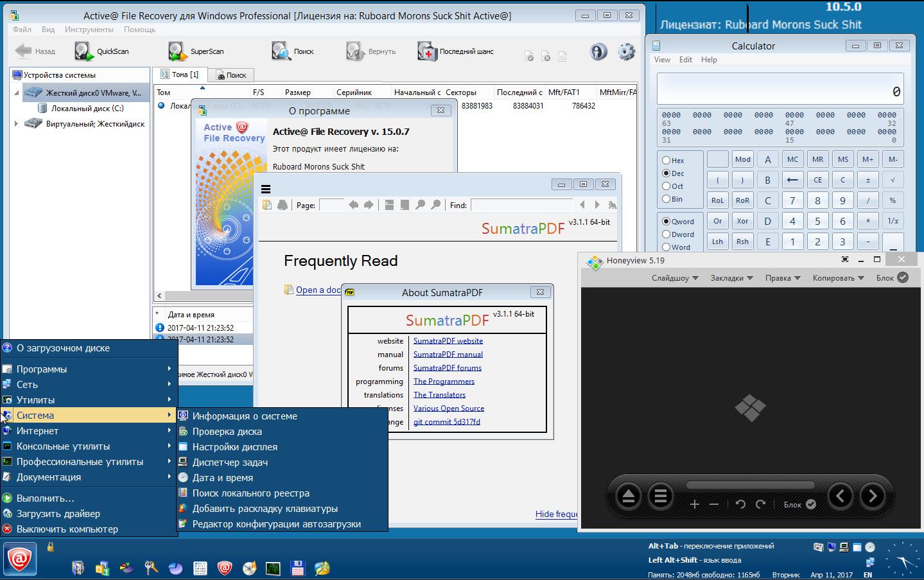
Task: Click the Calculator CE button
Action: tap(817, 180)
